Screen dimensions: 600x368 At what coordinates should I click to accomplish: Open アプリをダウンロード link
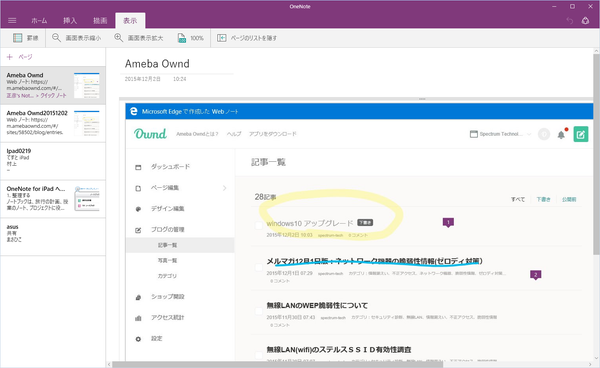point(272,134)
